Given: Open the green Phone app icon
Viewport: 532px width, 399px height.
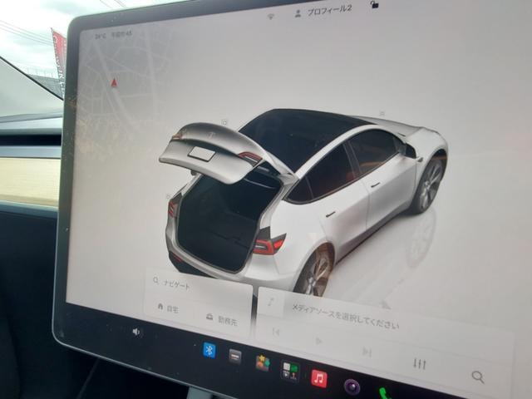Looking at the screenshot, I should coord(386,393).
